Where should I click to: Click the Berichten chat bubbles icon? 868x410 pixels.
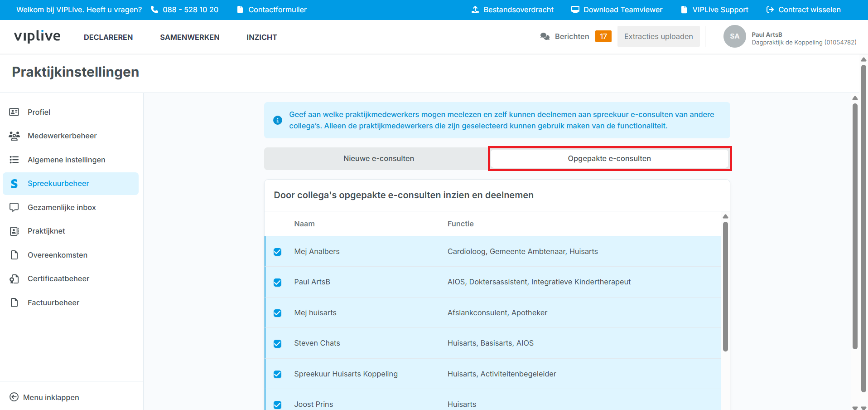coord(545,36)
